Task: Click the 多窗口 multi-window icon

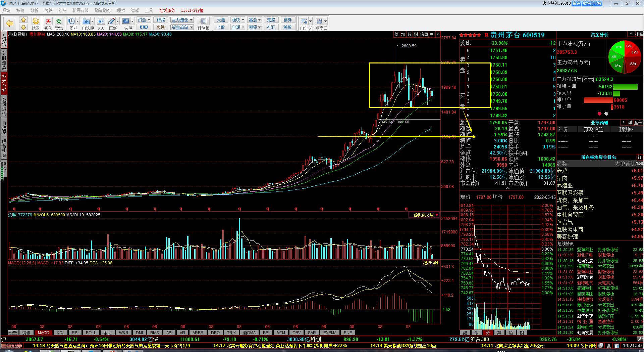Action: (319, 21)
